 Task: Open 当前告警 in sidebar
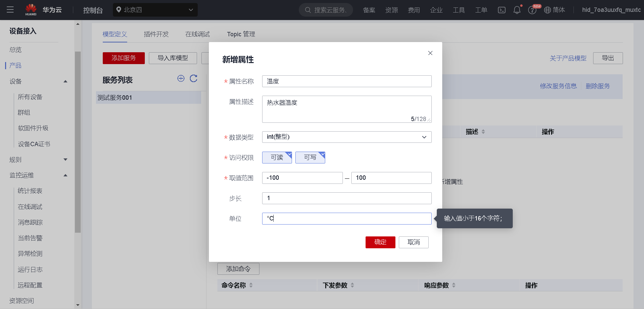coord(30,238)
